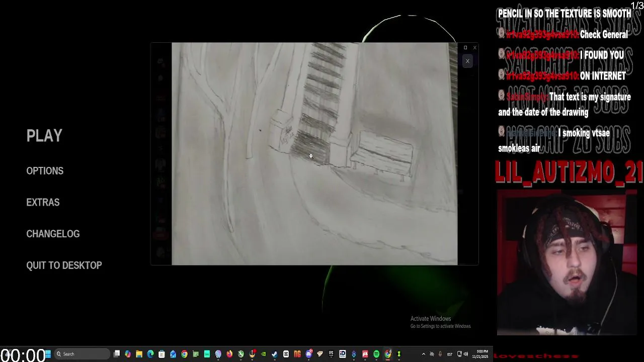Open the green hourglass taskbar app
The height and width of the screenshot is (362, 644).
[399, 354]
